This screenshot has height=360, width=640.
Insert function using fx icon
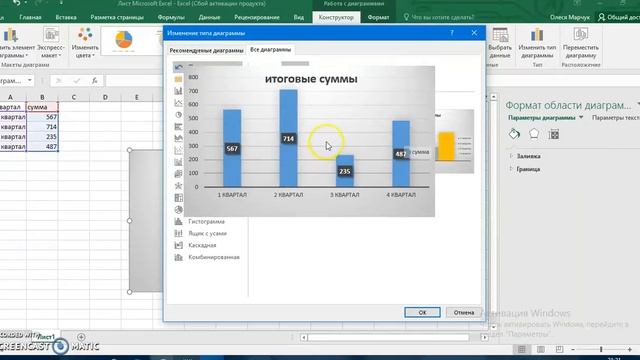[94, 81]
